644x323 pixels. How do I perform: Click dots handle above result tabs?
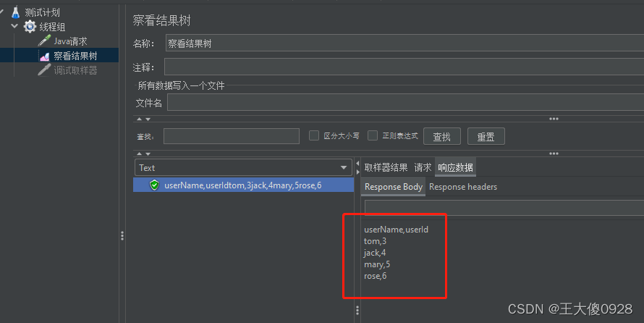554,154
